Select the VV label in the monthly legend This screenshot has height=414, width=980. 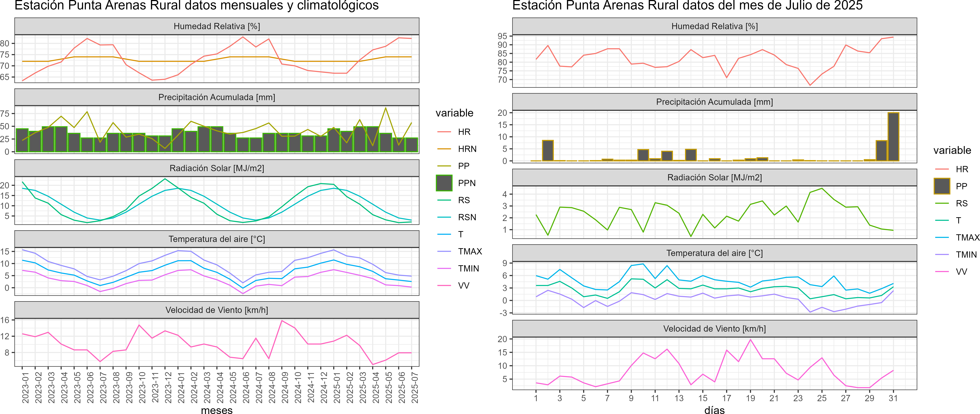click(463, 286)
